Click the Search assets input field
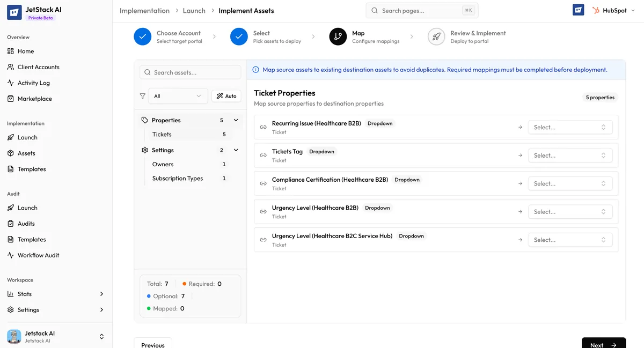This screenshot has height=348, width=644. coord(191,72)
